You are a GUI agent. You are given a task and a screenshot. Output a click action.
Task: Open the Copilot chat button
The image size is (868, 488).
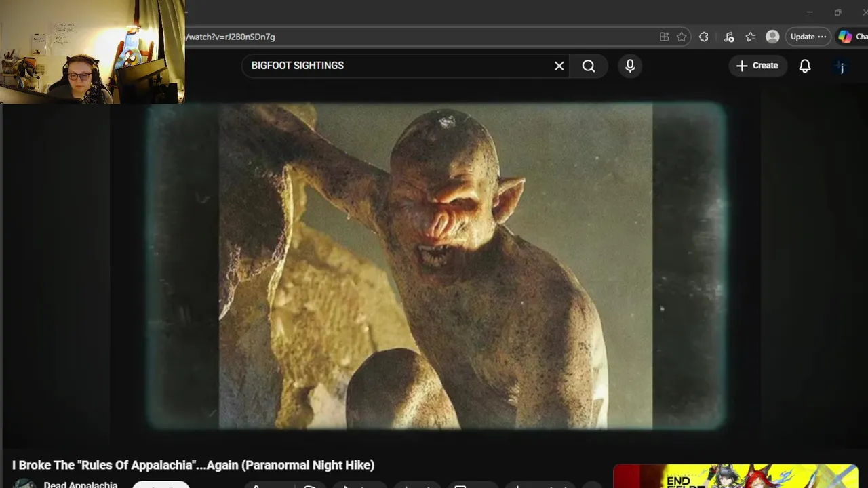852,37
